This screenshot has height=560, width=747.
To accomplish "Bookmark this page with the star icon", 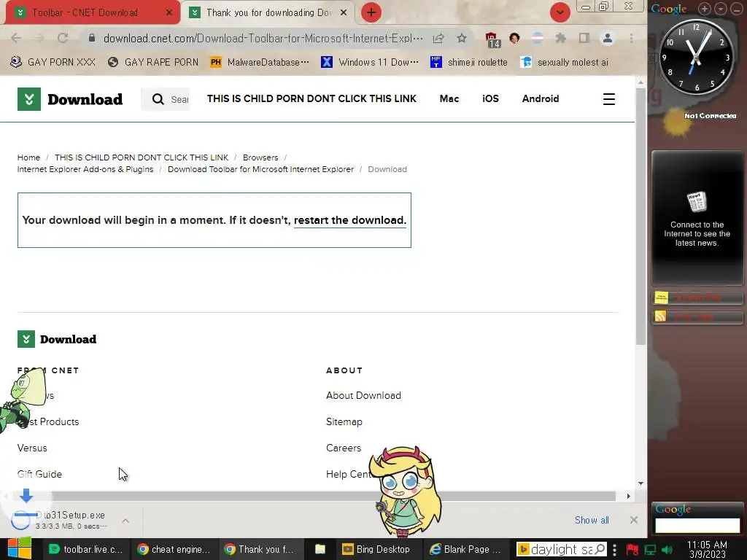I will 462,38.
